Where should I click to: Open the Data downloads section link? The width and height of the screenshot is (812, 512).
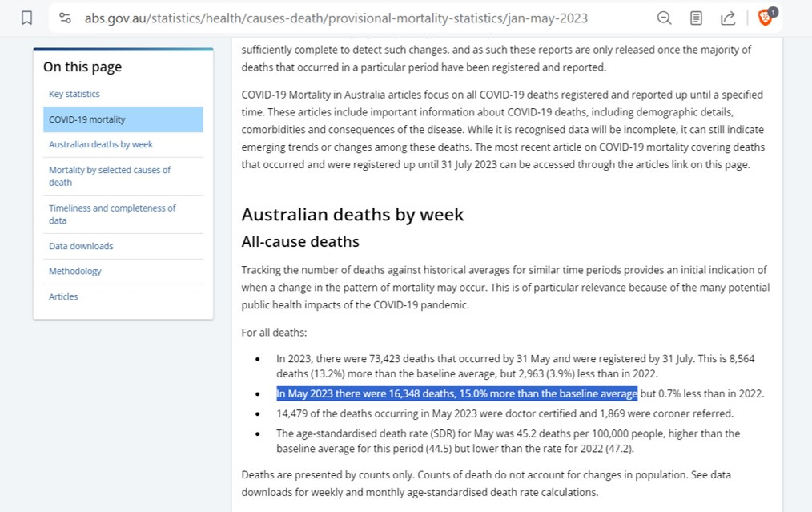(81, 246)
